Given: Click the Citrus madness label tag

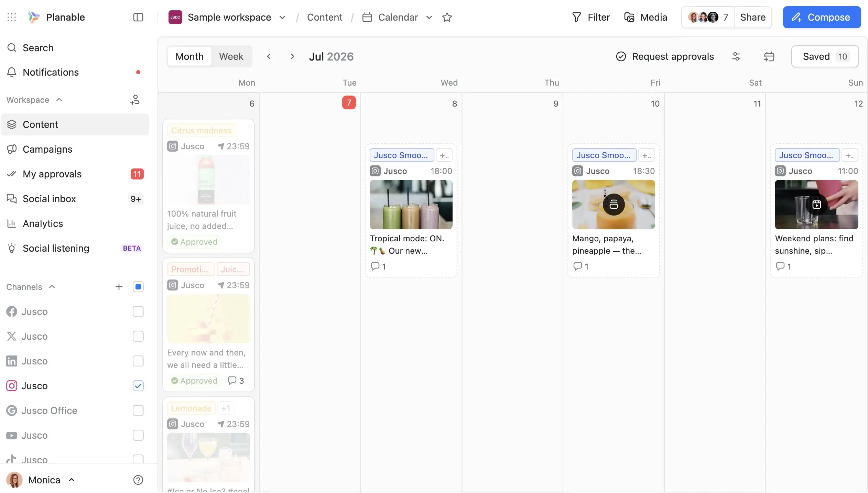Looking at the screenshot, I should (201, 131).
